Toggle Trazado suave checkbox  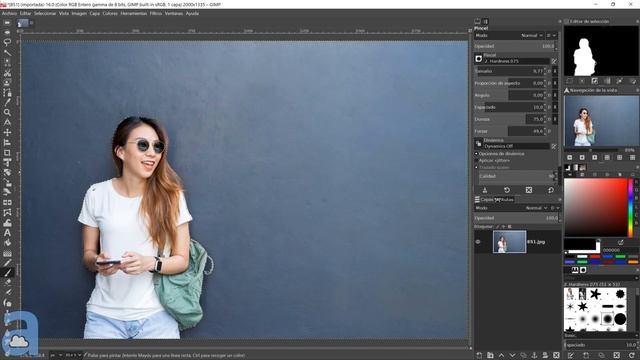[476, 167]
